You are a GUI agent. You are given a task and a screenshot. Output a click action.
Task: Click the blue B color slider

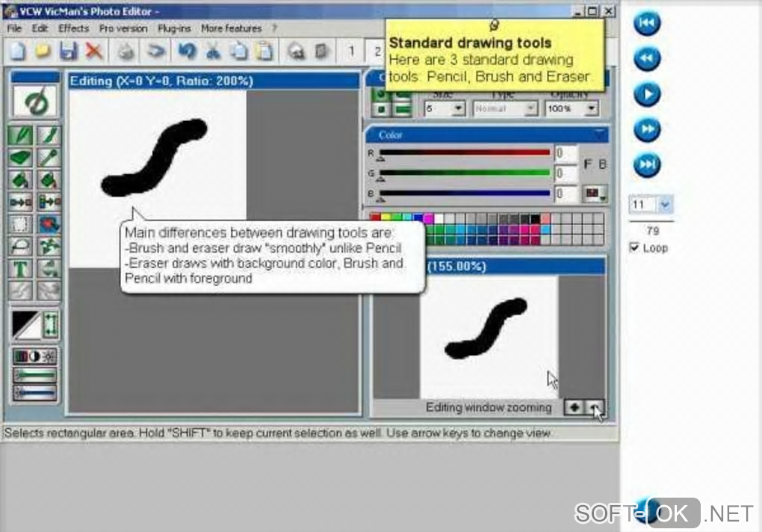tap(464, 193)
